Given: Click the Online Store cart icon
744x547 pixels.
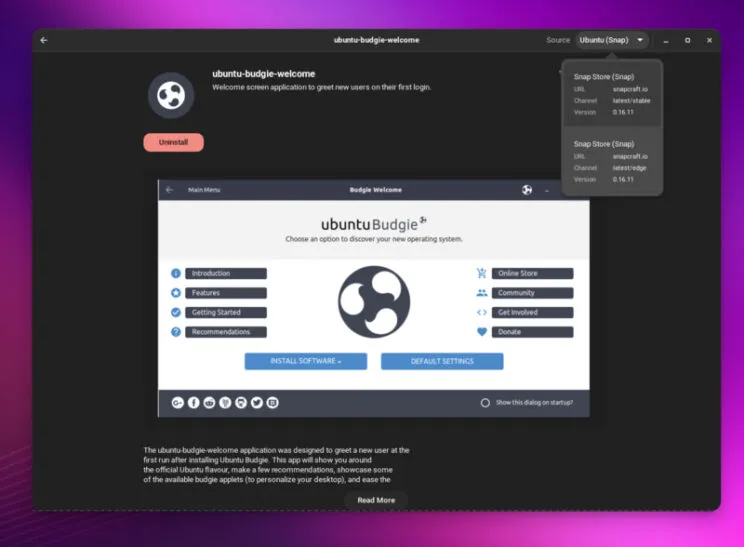Looking at the screenshot, I should [482, 273].
